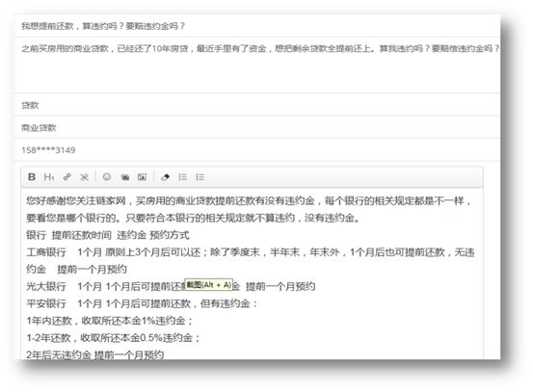The image size is (533, 392).
Task: Toggle bold formatting in the editor toolbar
Action: (x=32, y=176)
